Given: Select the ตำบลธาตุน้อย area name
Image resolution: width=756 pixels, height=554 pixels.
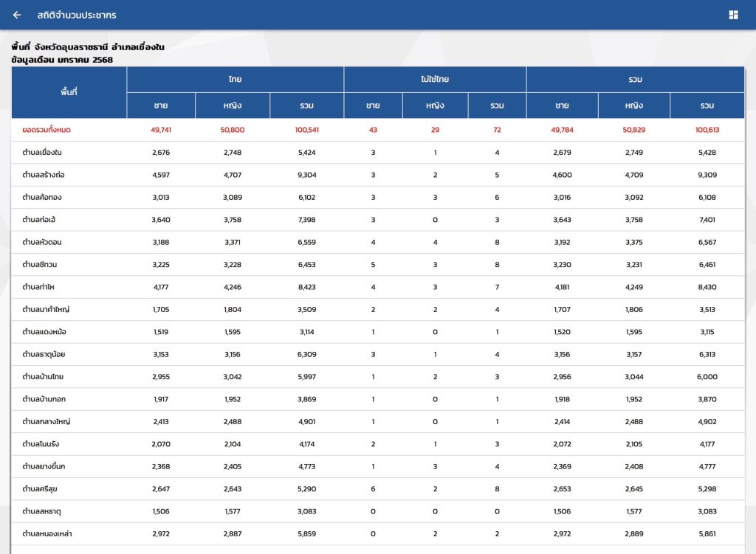Looking at the screenshot, I should click(44, 355).
